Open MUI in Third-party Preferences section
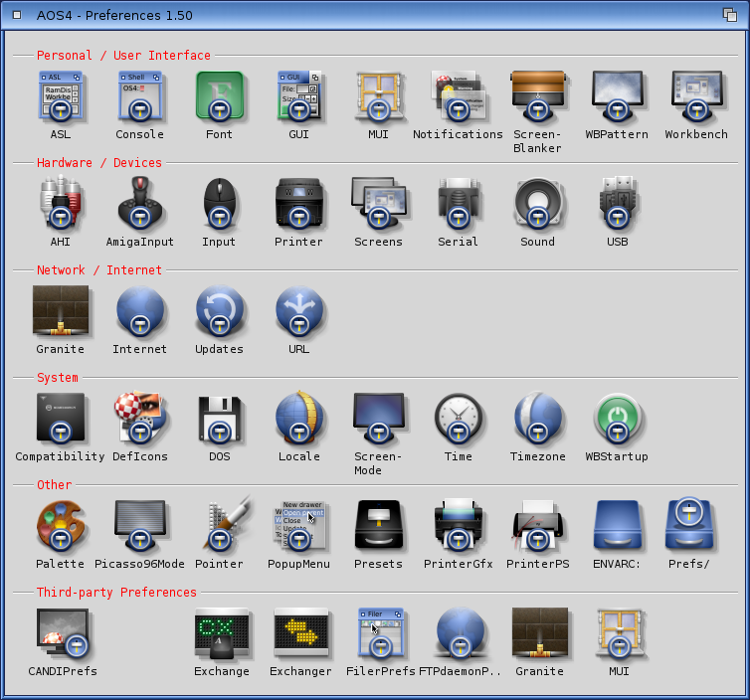The image size is (750, 700). (620, 633)
